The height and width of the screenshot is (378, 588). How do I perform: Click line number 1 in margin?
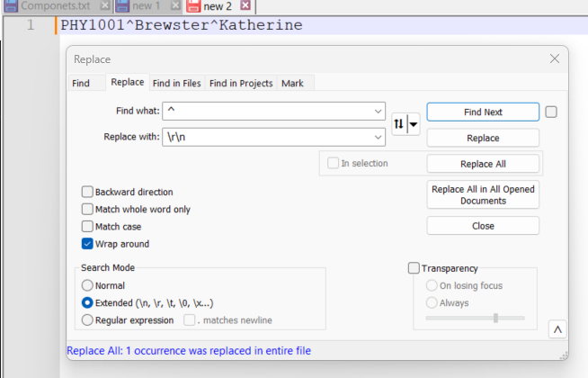coord(31,25)
